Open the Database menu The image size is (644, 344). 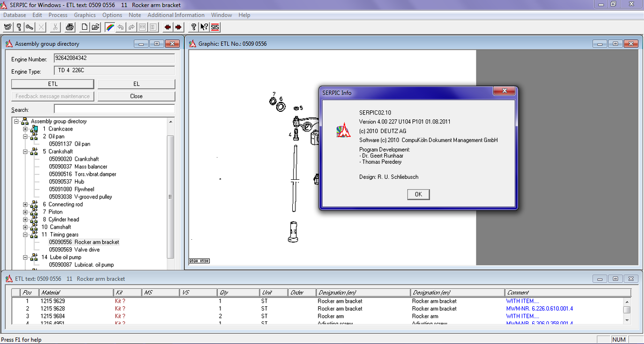coord(15,15)
